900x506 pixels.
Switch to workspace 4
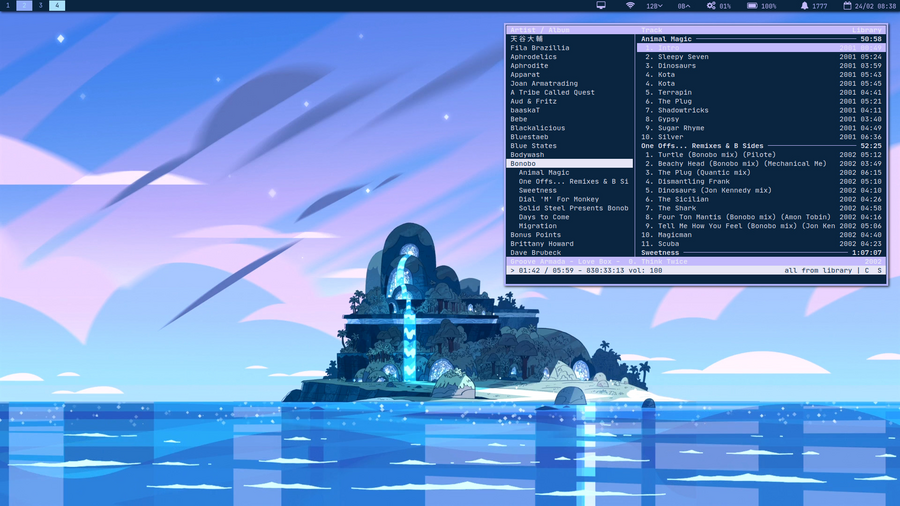pos(57,6)
